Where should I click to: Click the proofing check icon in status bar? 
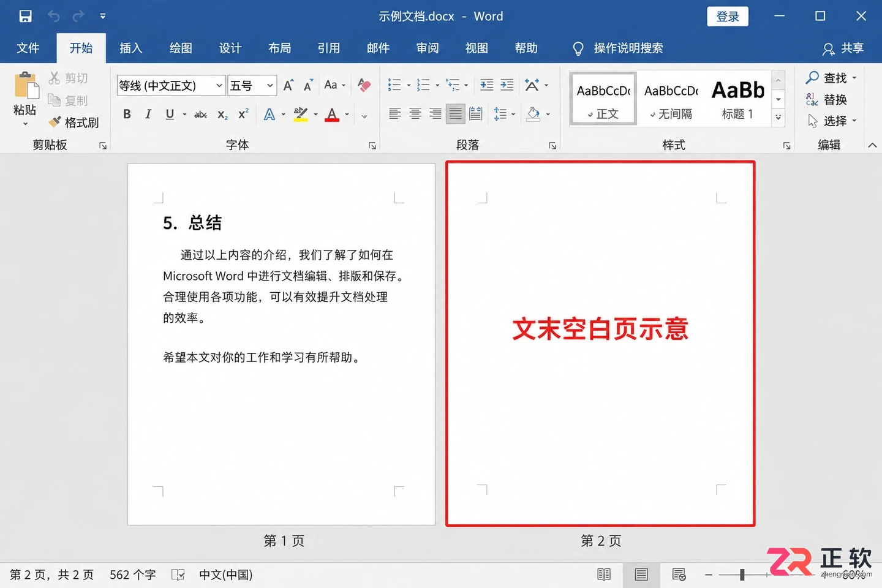pyautogui.click(x=178, y=575)
